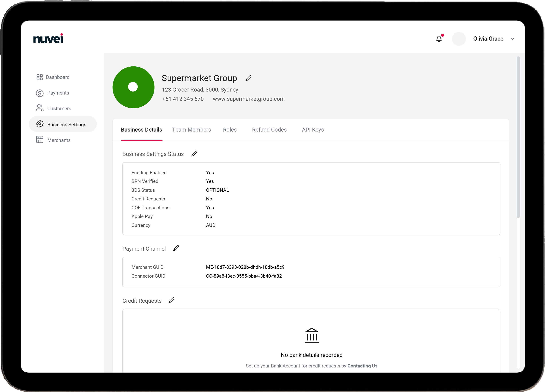The width and height of the screenshot is (545, 392).
Task: Open the Olivia Grace account name
Action: pos(488,39)
